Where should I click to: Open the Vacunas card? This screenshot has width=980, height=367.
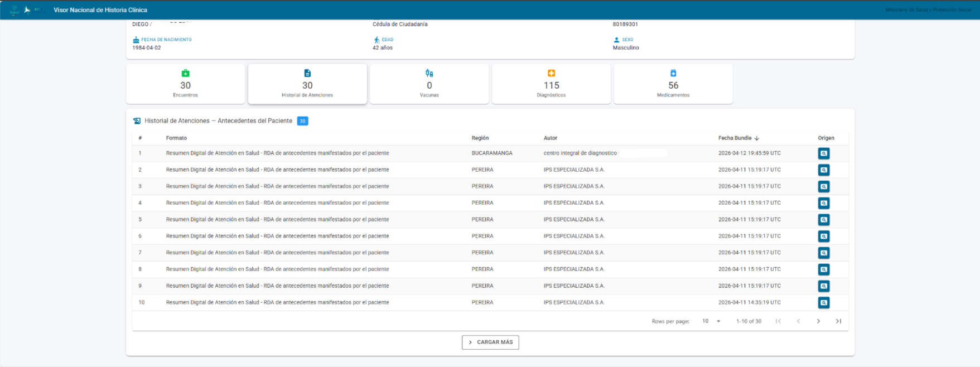(x=429, y=84)
